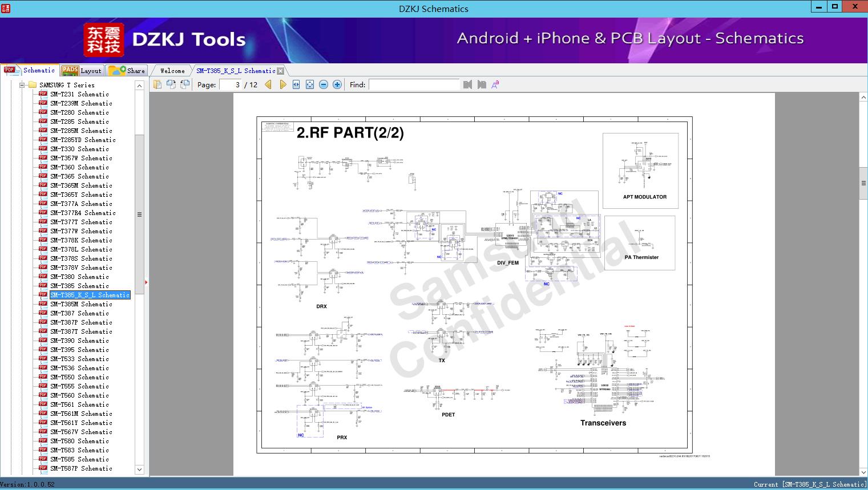The height and width of the screenshot is (490, 868).
Task: Collapse the SAMSUNG T Series tree node
Action: [x=22, y=85]
